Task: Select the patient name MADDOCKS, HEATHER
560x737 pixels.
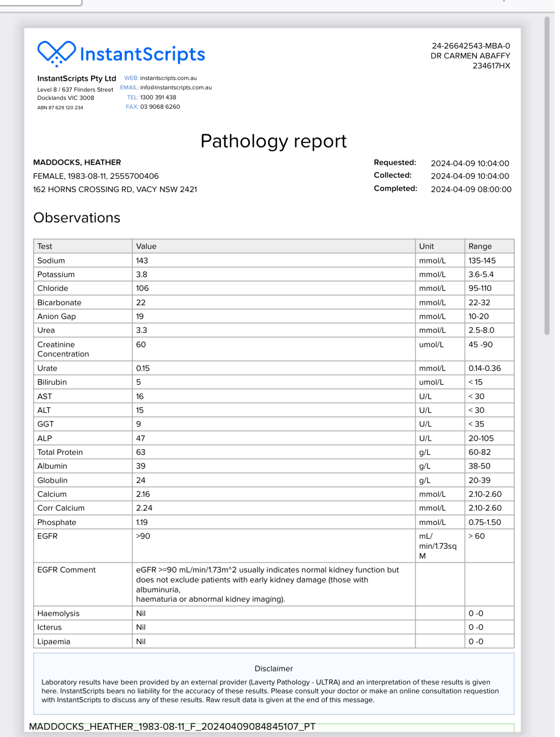Action: [77, 162]
